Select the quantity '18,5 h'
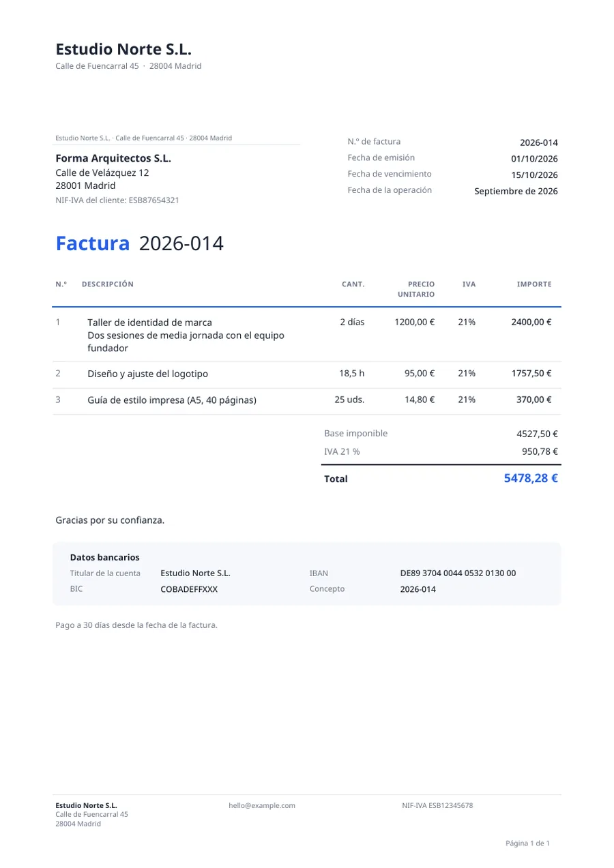Viewport: 614px width, 868px height. click(352, 374)
